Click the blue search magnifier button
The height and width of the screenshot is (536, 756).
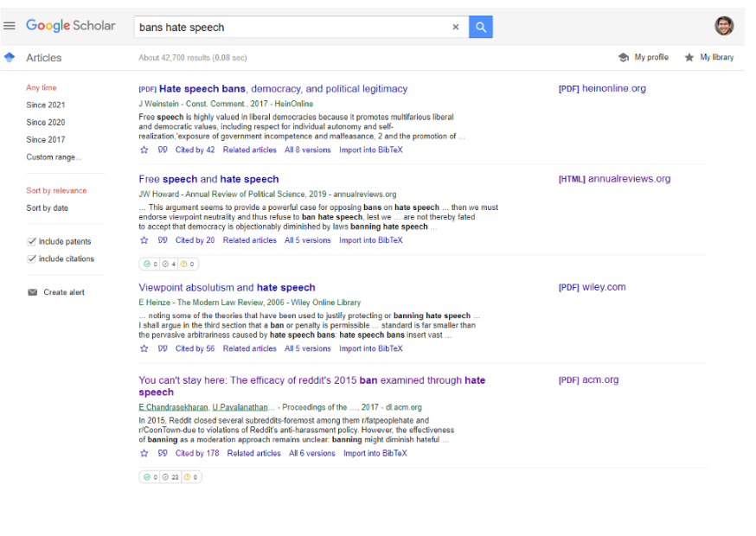click(481, 27)
